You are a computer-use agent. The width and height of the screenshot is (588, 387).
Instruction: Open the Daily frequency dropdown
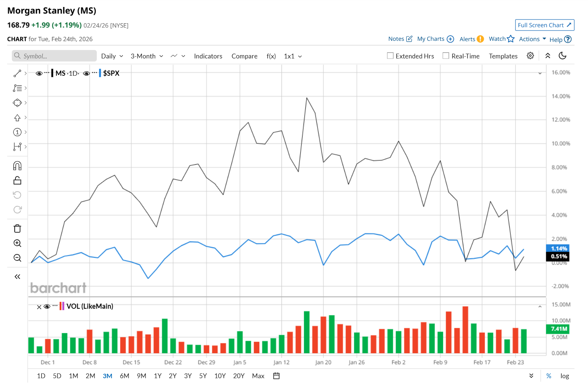[x=112, y=56]
